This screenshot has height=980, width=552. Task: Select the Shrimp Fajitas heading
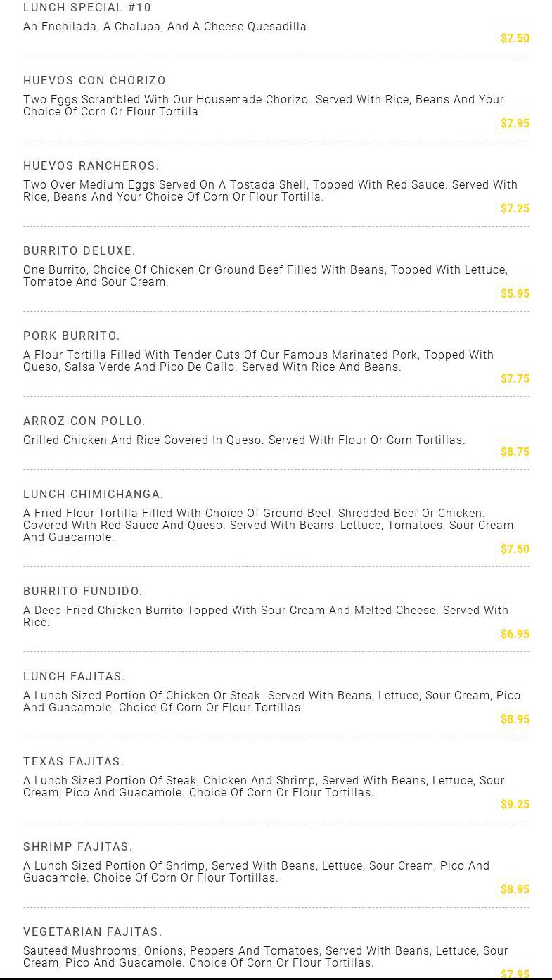pos(78,847)
